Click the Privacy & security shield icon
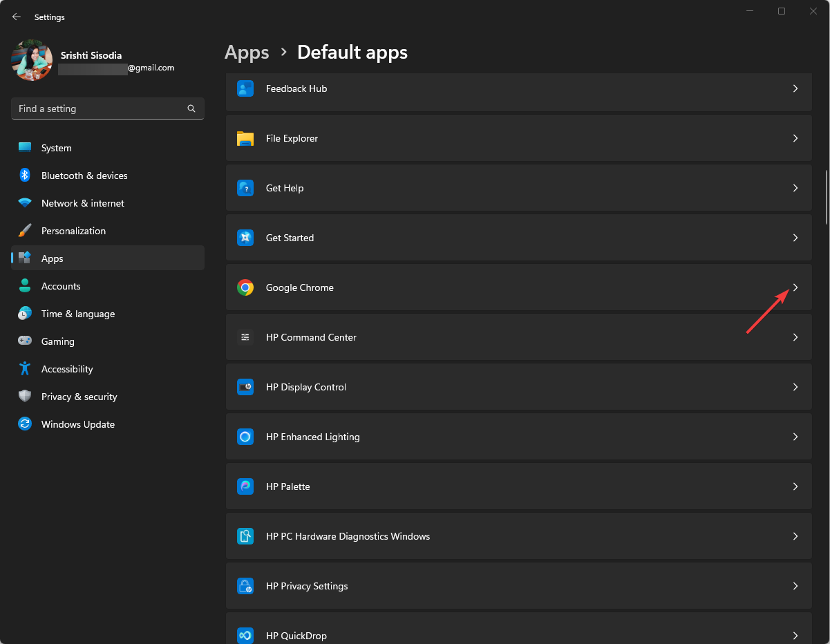 (x=25, y=397)
